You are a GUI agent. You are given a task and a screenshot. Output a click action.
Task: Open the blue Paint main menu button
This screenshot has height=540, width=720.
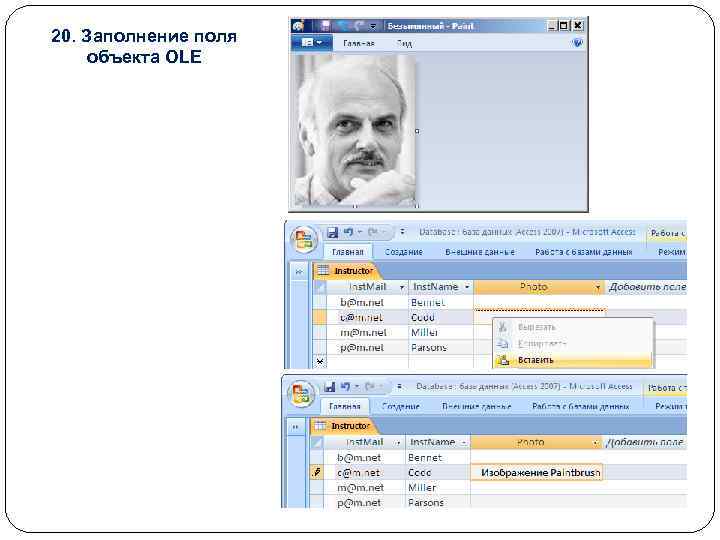point(312,43)
